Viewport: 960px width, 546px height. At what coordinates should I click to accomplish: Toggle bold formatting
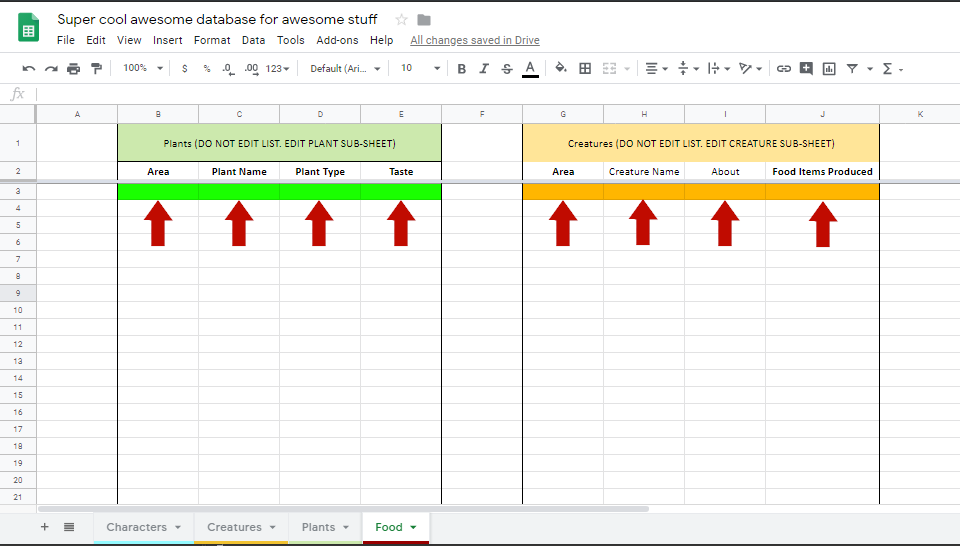point(461,69)
